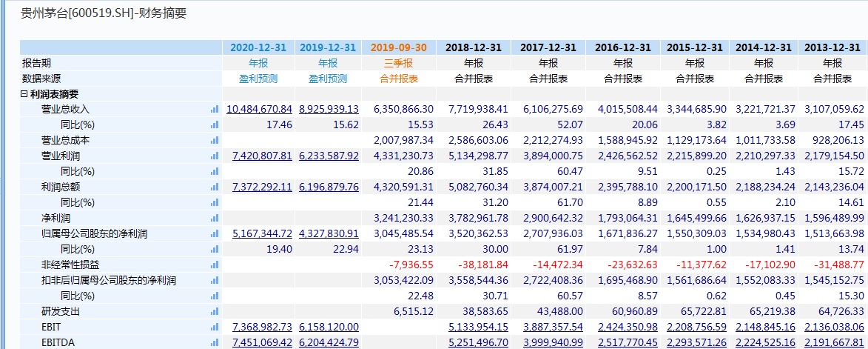
Task: Select revenue cell 7,719,938.41
Action: (478, 110)
